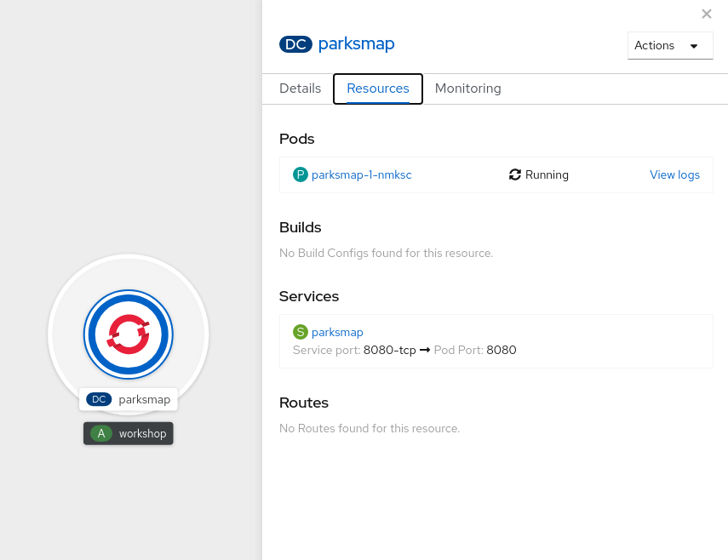Open the parksmap-1-nmksc pod link

361,174
